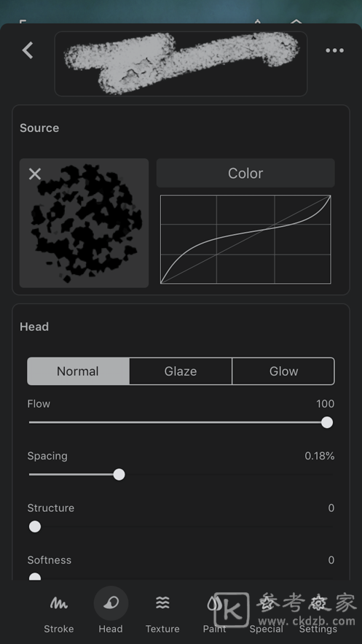The width and height of the screenshot is (362, 644).
Task: Tap the brush stroke preview at top
Action: (x=181, y=63)
